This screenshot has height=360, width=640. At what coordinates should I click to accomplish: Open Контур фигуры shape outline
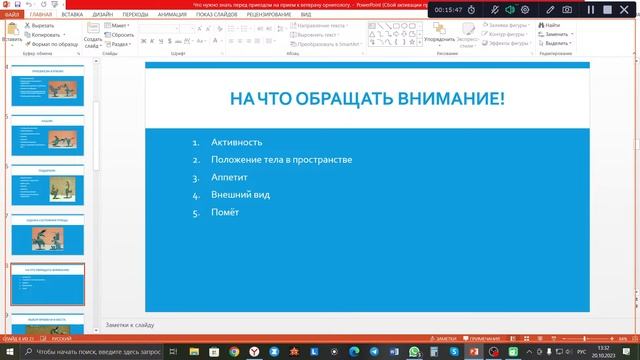(x=504, y=34)
